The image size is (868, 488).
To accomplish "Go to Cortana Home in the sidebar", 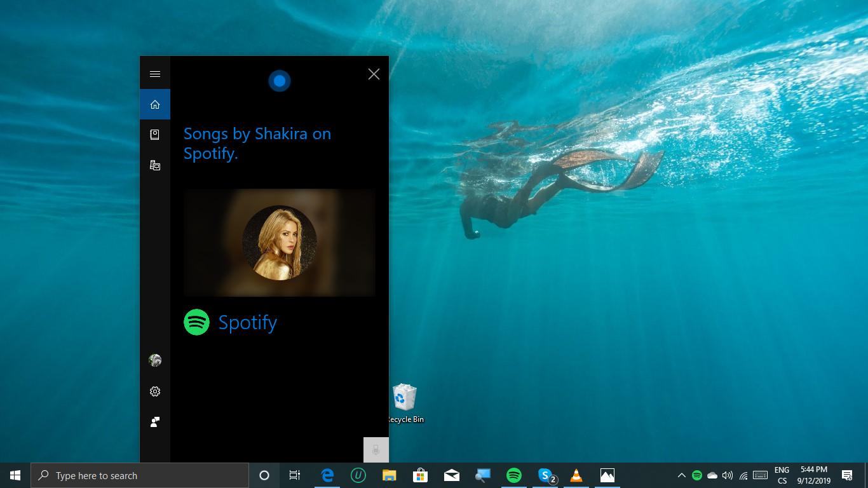I will point(155,104).
